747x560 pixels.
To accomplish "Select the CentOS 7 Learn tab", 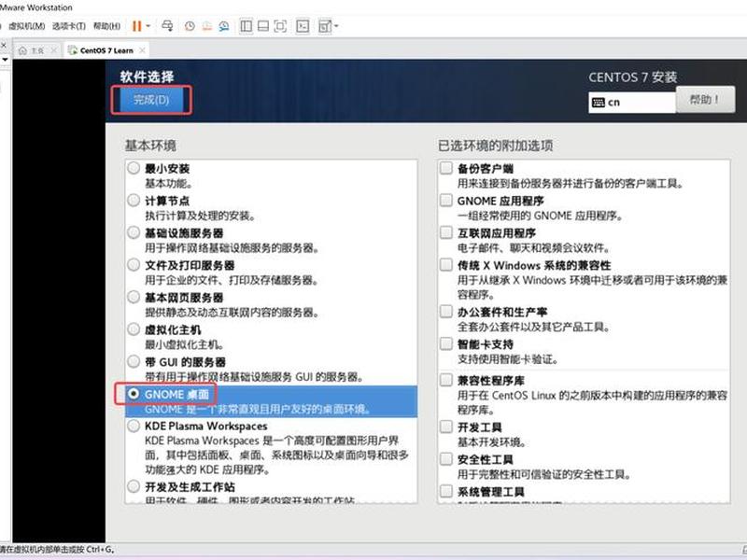I will [106, 50].
